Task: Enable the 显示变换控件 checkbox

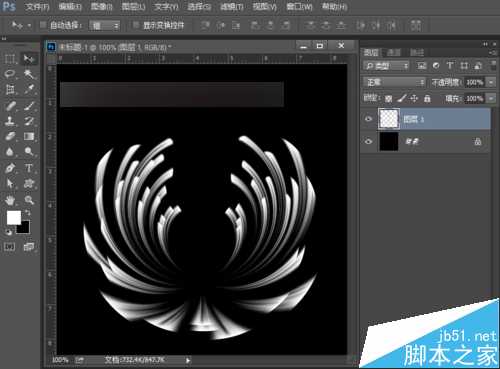Action: [x=136, y=25]
